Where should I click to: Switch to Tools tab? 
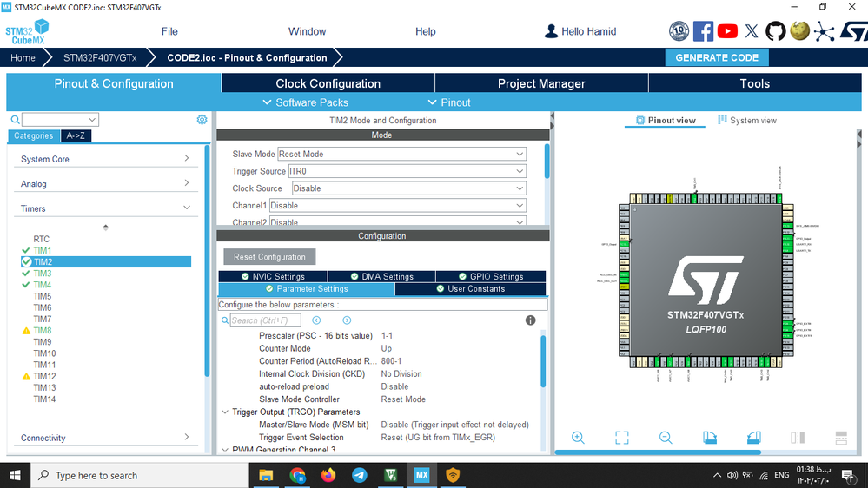(754, 83)
